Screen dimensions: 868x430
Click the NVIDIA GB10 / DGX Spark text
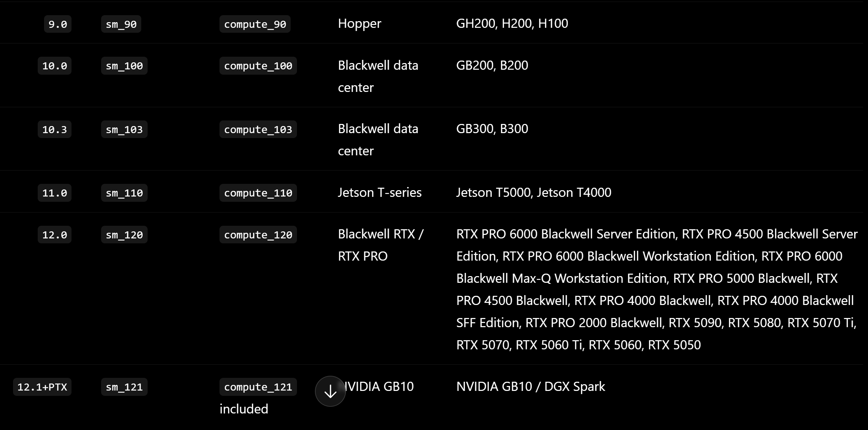(531, 386)
